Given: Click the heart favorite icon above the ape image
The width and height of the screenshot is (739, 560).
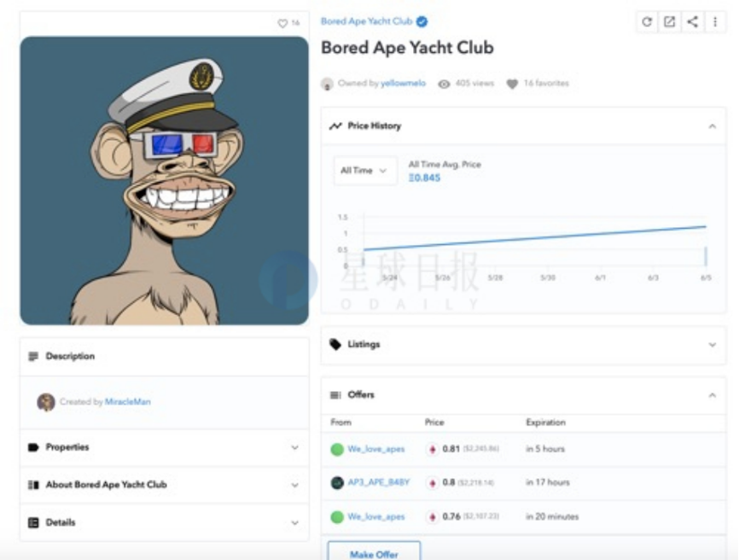Looking at the screenshot, I should pyautogui.click(x=282, y=23).
